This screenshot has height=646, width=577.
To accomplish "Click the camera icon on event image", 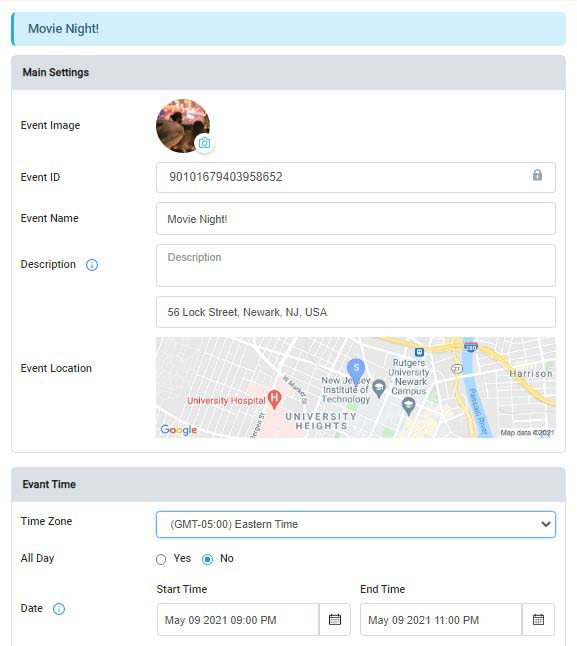I will tap(204, 143).
